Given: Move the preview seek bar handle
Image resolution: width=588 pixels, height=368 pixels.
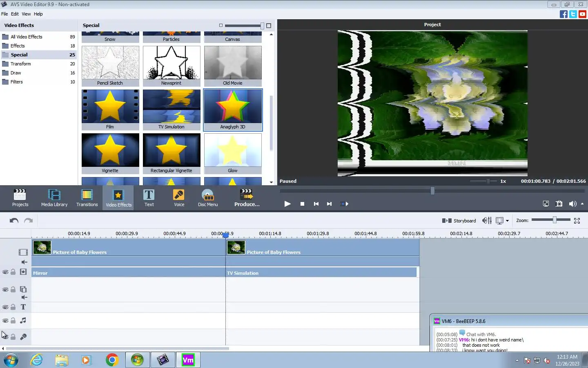Looking at the screenshot, I should pyautogui.click(x=432, y=191).
